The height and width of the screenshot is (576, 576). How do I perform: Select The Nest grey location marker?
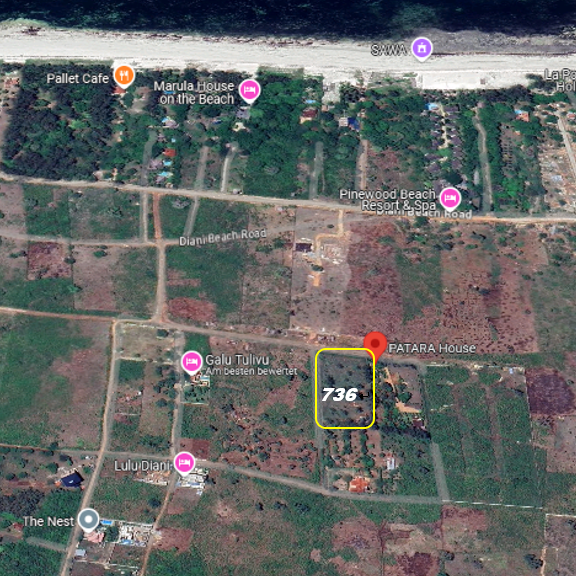(89, 520)
